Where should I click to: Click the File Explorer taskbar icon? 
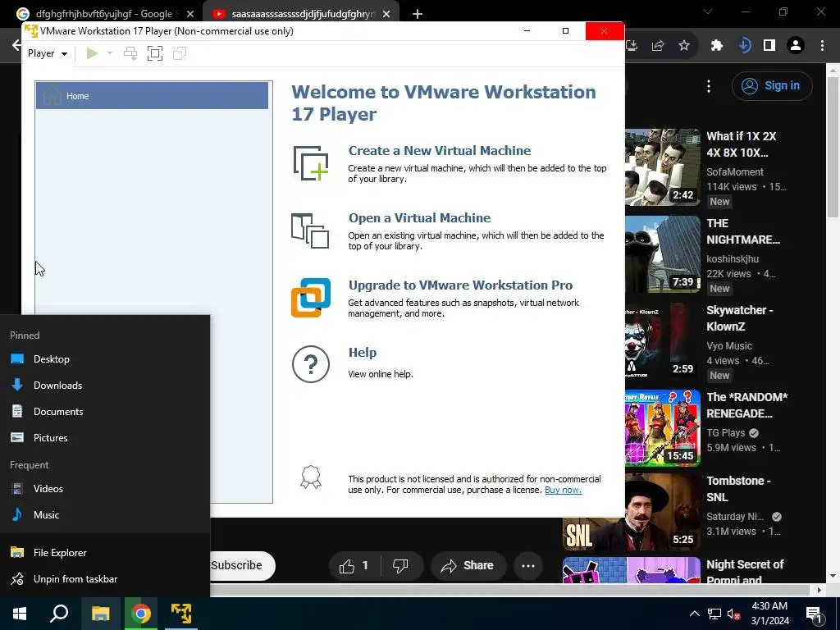pos(100,614)
